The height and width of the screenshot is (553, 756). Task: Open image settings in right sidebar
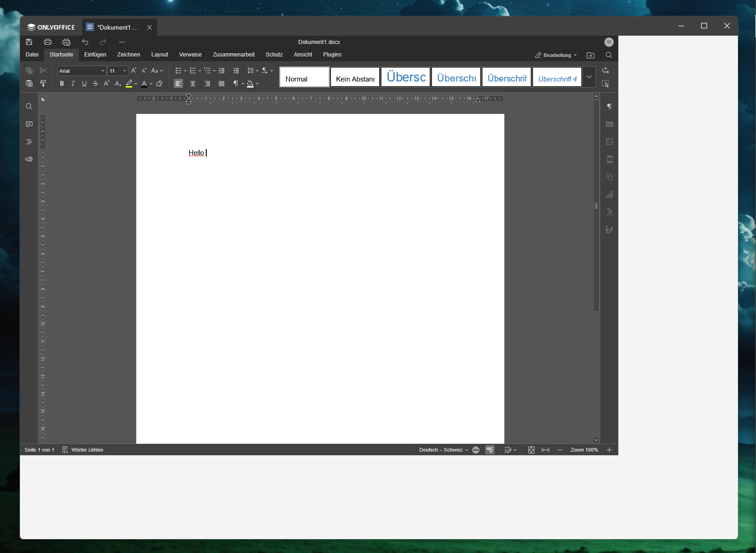pyautogui.click(x=610, y=142)
